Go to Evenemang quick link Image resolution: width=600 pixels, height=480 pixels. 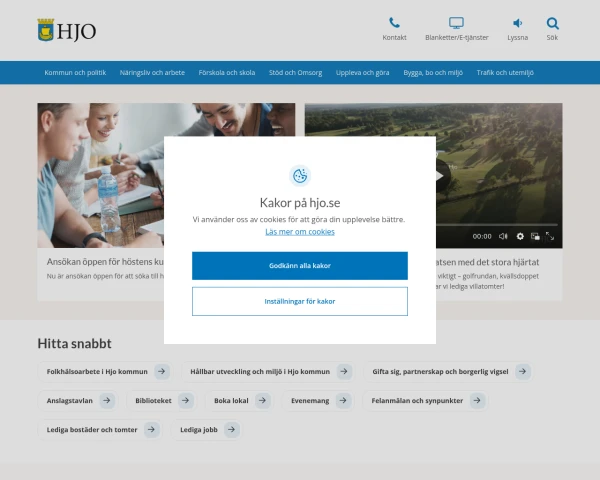point(318,400)
